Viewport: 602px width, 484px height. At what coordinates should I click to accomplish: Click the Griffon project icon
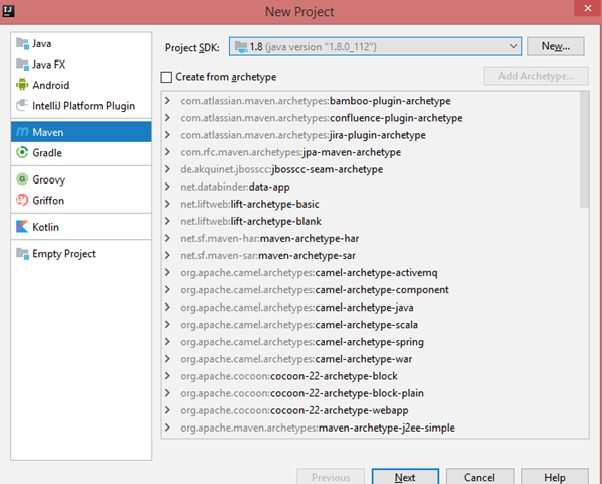point(22,200)
